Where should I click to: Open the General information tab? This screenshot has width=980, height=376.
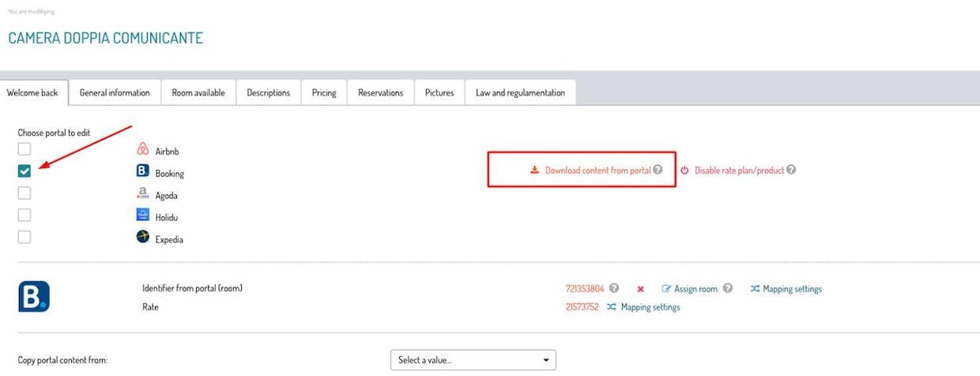click(115, 92)
